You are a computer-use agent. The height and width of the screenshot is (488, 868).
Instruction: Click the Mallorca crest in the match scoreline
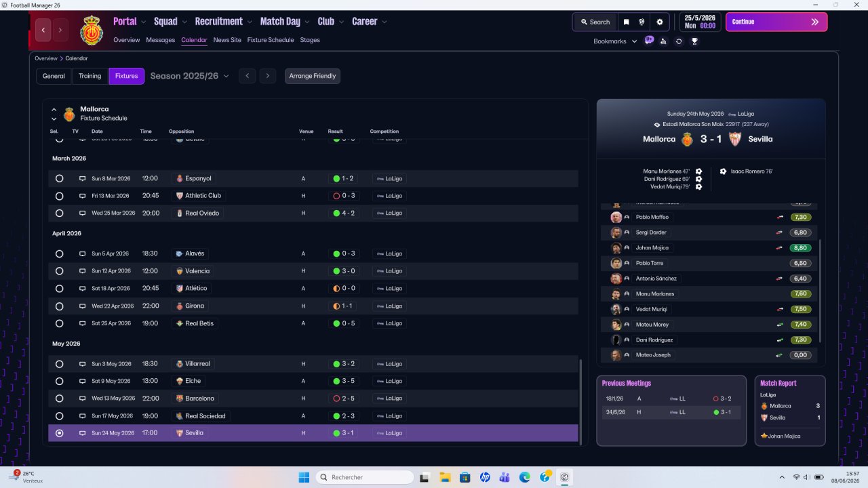click(688, 139)
